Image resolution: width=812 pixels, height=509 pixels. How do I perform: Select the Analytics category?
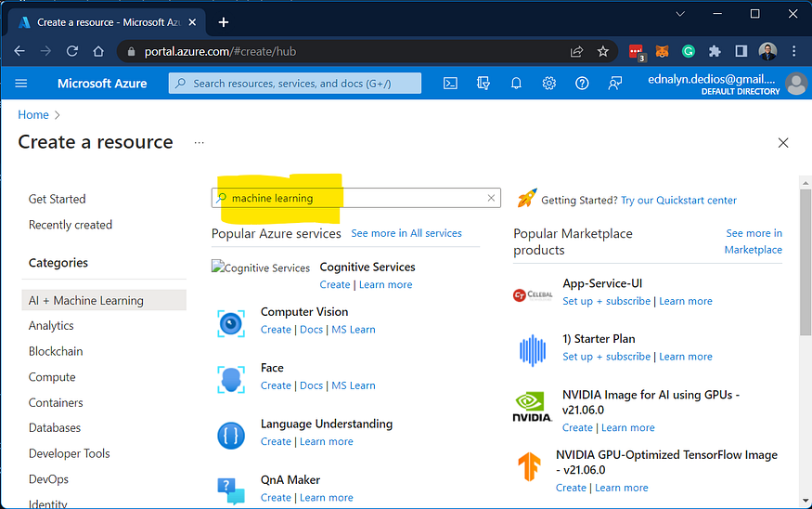pyautogui.click(x=51, y=325)
